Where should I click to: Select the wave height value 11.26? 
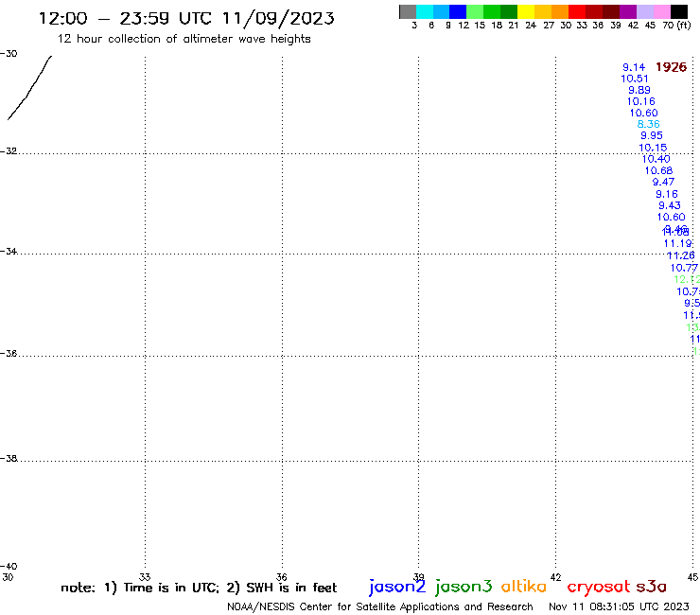tap(681, 255)
